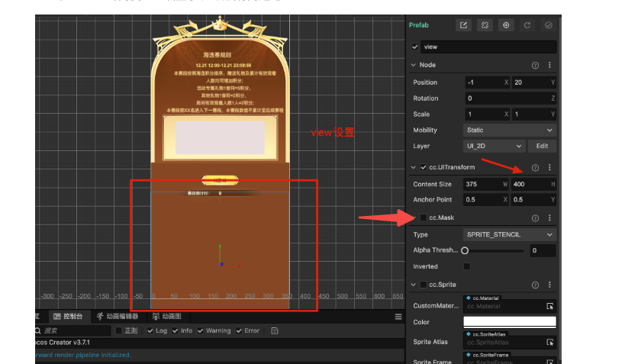Image resolution: width=625 pixels, height=364 pixels.
Task: Open the cc.Mask three-dot menu
Action: (549, 217)
